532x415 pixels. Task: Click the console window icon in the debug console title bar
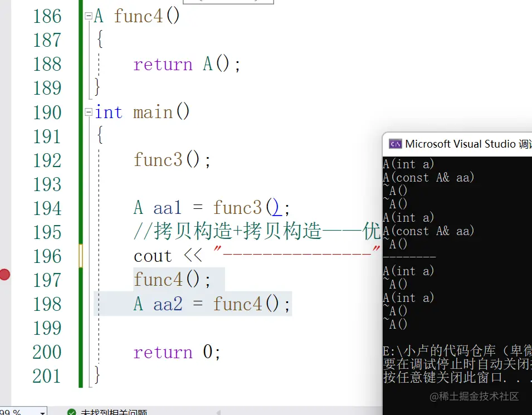(396, 144)
